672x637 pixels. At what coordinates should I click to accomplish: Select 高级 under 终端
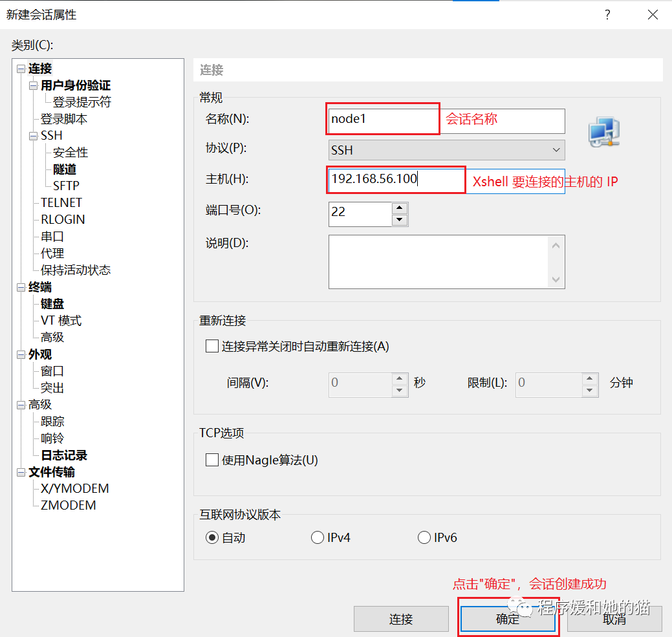pos(52,337)
